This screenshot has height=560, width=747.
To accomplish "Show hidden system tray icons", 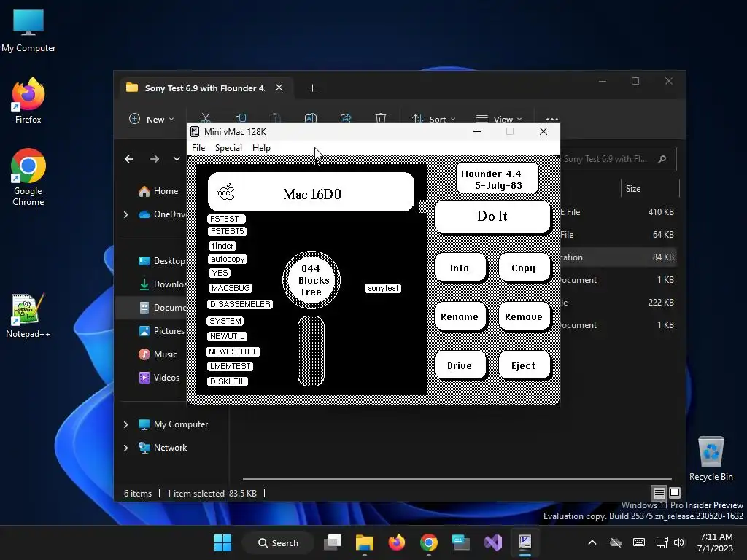I will tap(592, 542).
